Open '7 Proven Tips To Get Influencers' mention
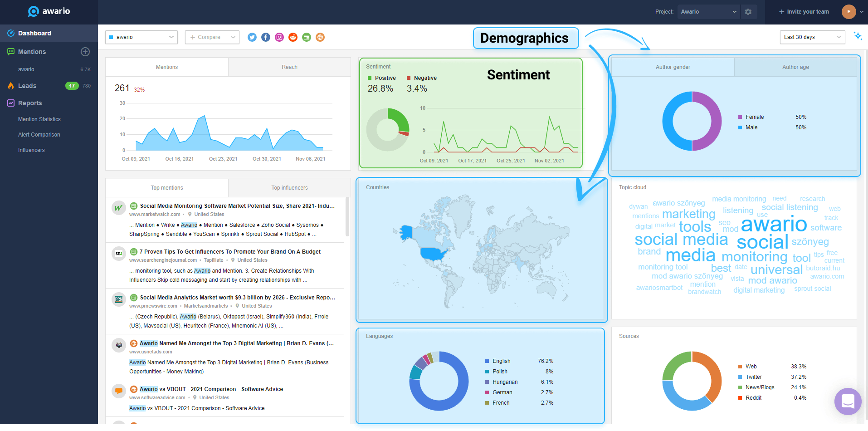 (230, 252)
